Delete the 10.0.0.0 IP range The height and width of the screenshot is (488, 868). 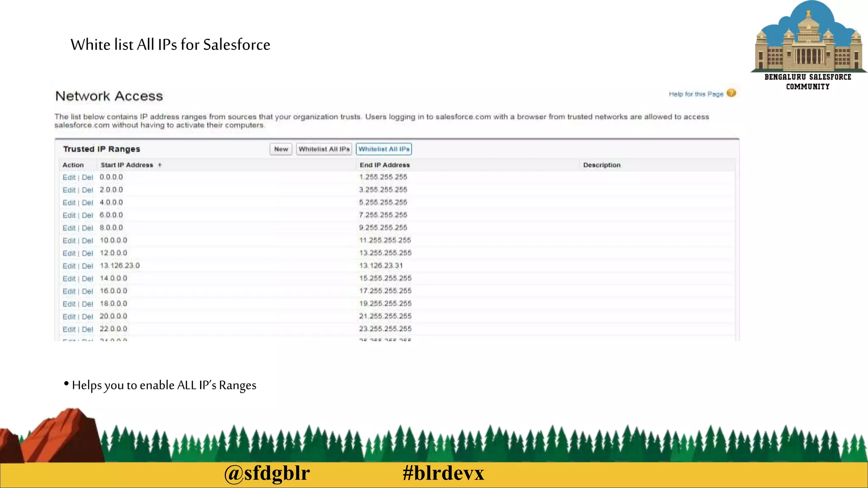coord(87,241)
